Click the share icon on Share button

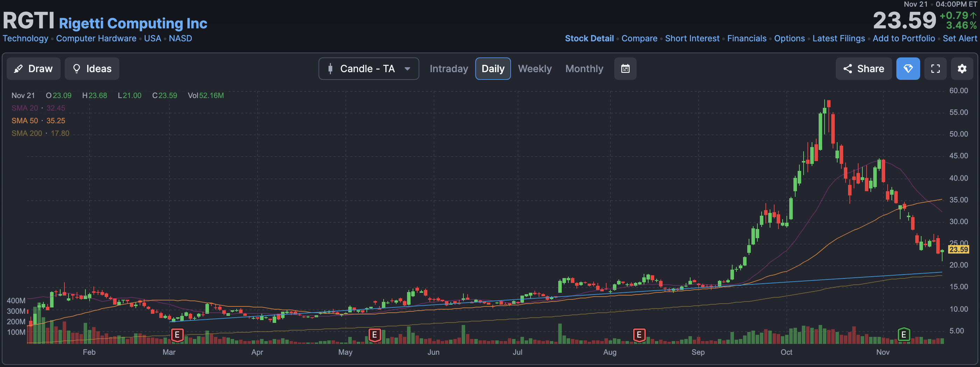tap(847, 69)
